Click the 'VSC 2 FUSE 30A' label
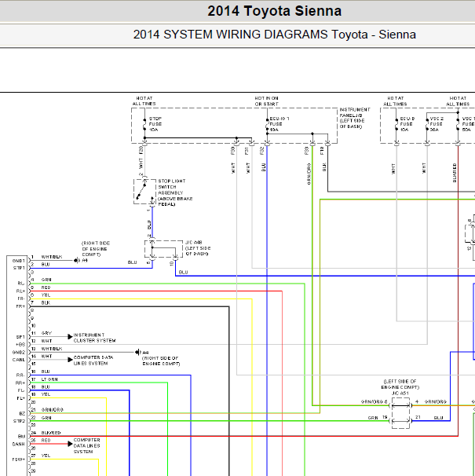This screenshot has height=476, width=475. coord(437,124)
